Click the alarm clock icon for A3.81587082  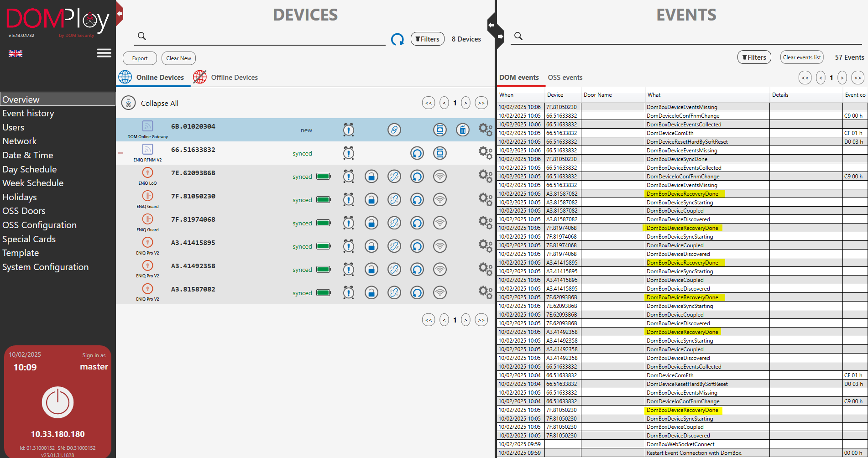pos(349,293)
